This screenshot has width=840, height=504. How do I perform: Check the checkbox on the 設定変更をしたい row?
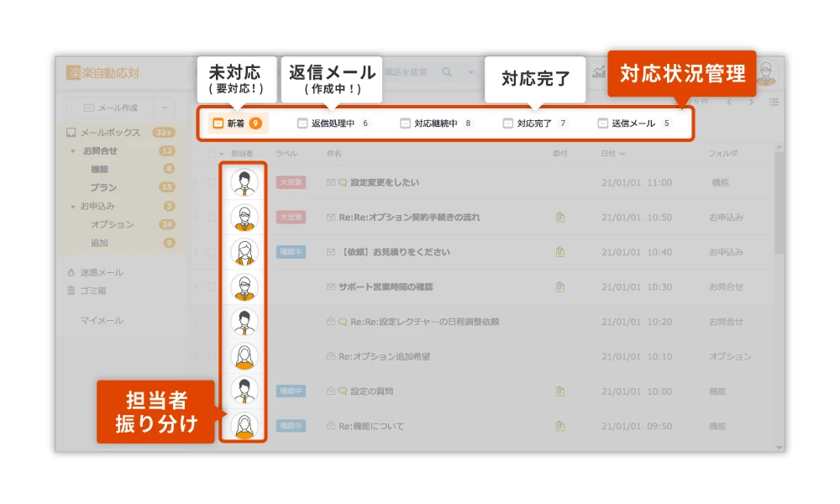211,182
